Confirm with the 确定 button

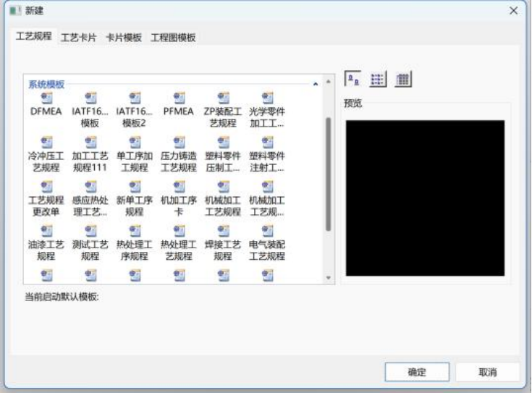tap(417, 372)
